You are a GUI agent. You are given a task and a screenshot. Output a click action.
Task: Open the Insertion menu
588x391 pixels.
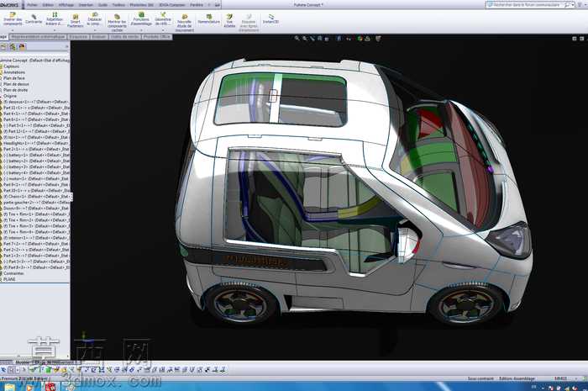(x=87, y=5)
